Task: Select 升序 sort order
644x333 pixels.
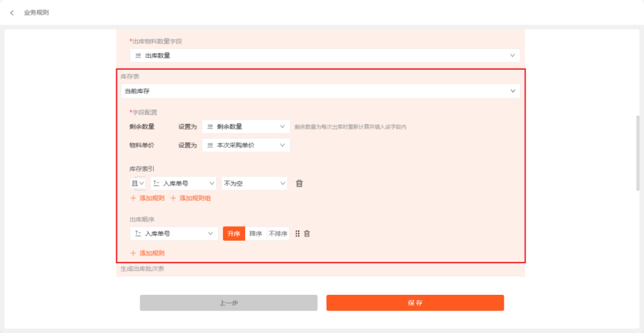Action: coord(234,234)
